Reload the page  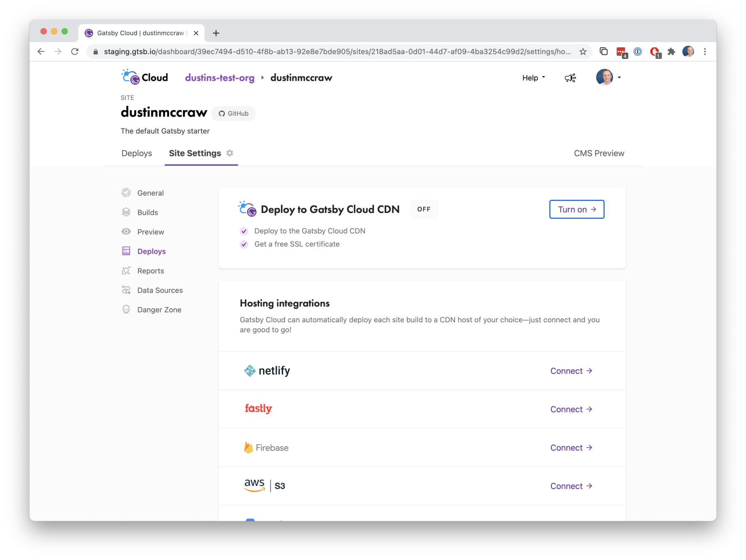pos(75,51)
